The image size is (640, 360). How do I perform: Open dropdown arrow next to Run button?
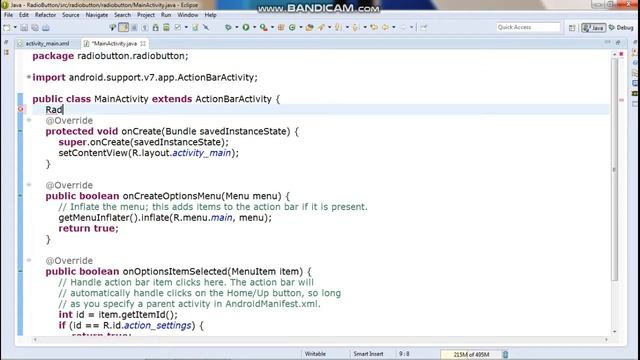tap(254, 27)
